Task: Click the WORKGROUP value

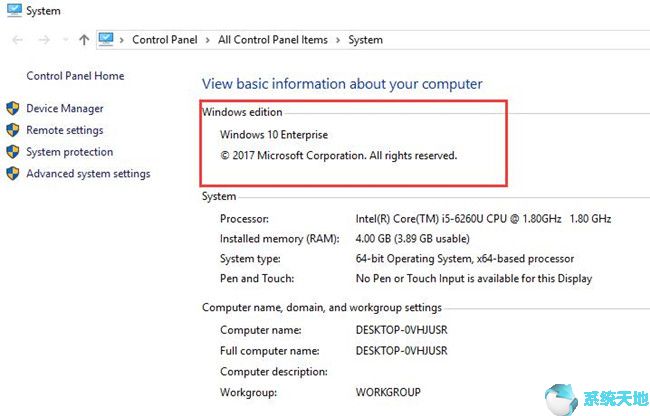Action: (x=388, y=392)
